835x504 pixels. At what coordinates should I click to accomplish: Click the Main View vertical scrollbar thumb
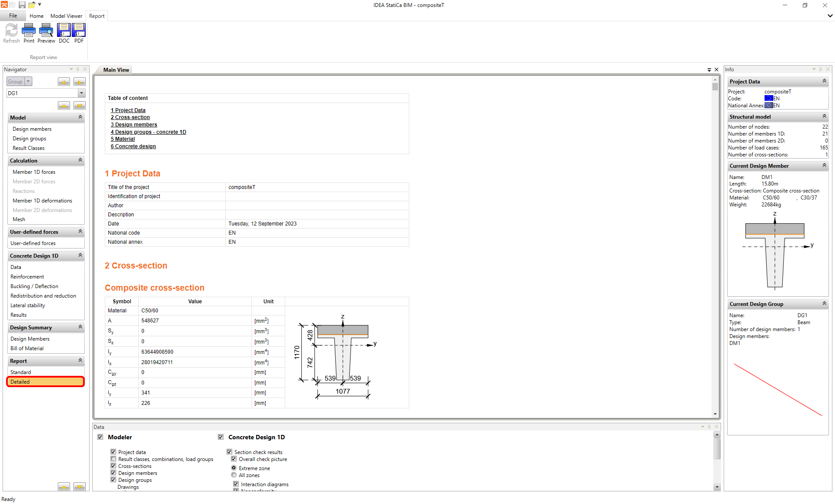pos(715,86)
